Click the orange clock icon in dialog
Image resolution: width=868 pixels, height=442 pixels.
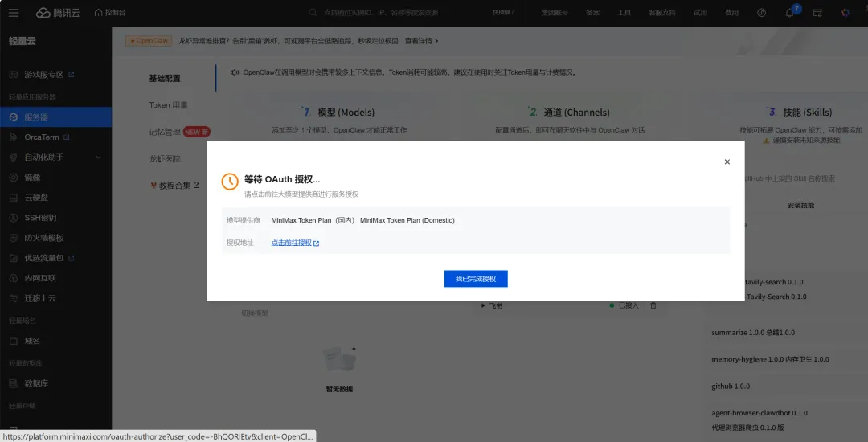point(230,182)
